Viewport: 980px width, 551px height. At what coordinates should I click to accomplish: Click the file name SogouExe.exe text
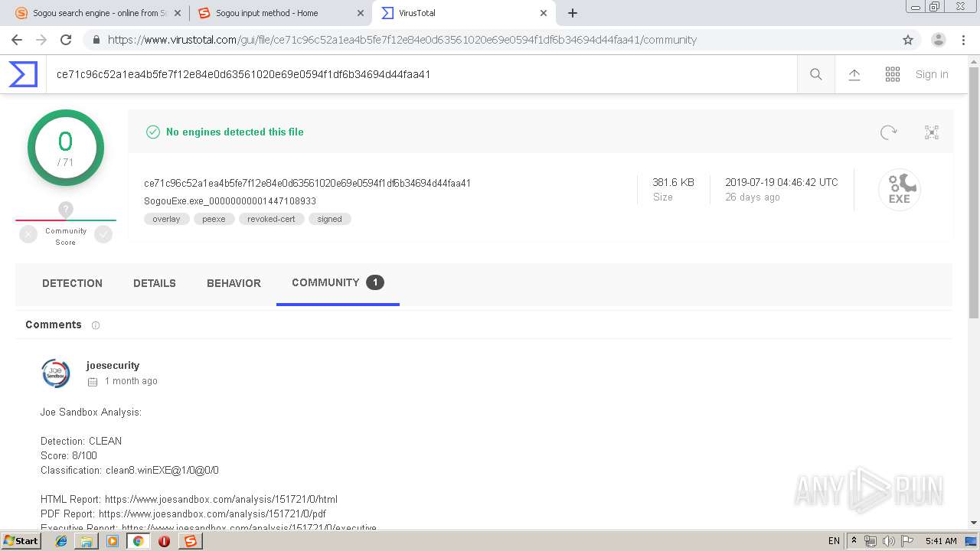coord(230,201)
